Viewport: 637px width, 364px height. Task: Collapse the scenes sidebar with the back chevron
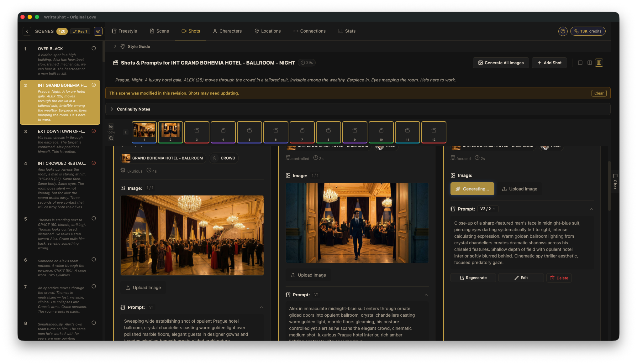coord(27,31)
